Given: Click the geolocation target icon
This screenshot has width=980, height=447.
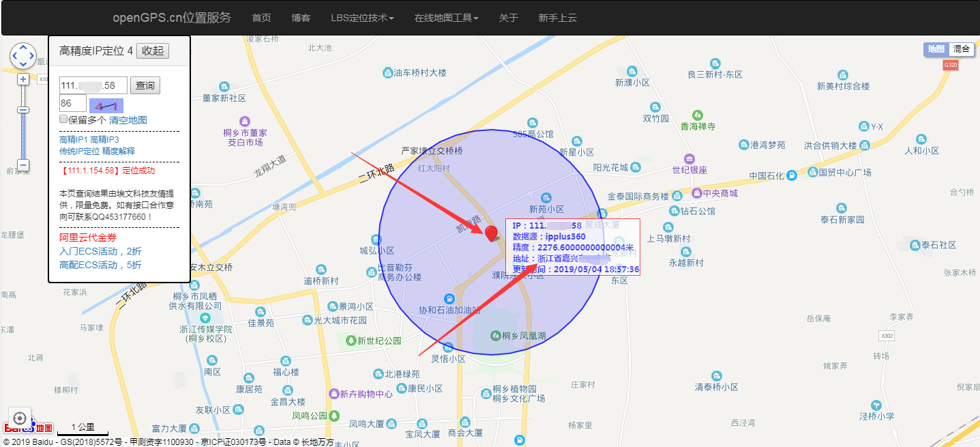Looking at the screenshot, I should [20, 418].
